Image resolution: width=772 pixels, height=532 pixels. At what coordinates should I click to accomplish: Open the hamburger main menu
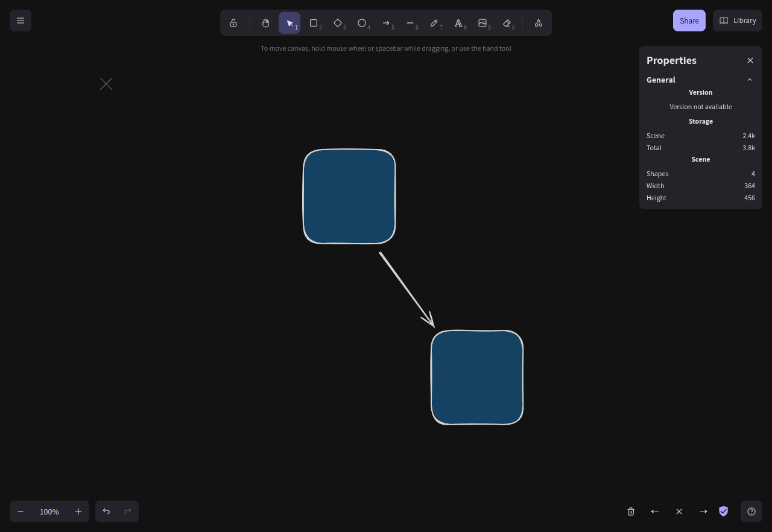tap(21, 21)
